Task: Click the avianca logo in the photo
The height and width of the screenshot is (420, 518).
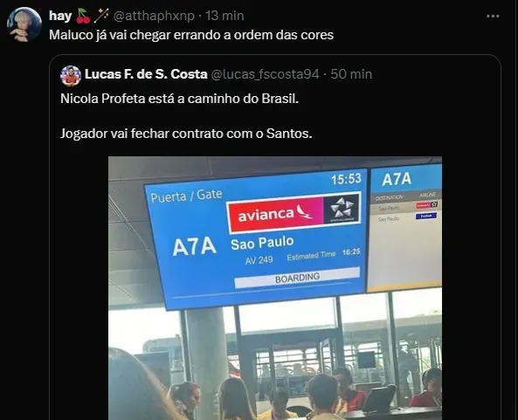Action: [275, 214]
